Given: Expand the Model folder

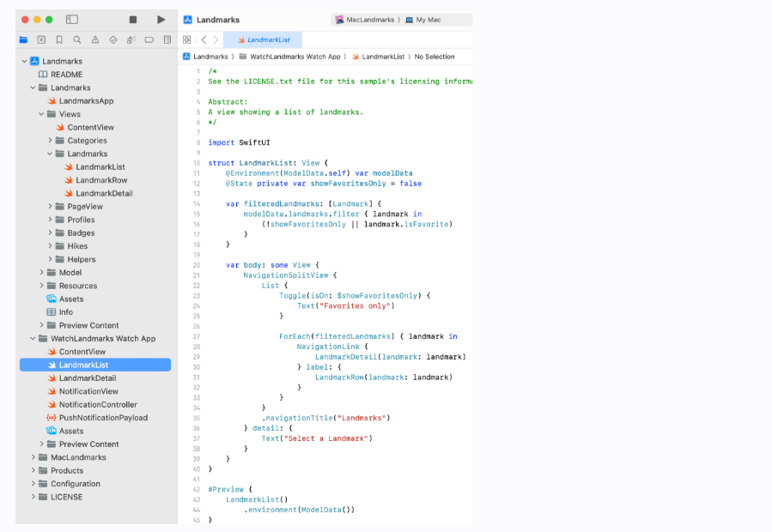Looking at the screenshot, I should (x=41, y=272).
